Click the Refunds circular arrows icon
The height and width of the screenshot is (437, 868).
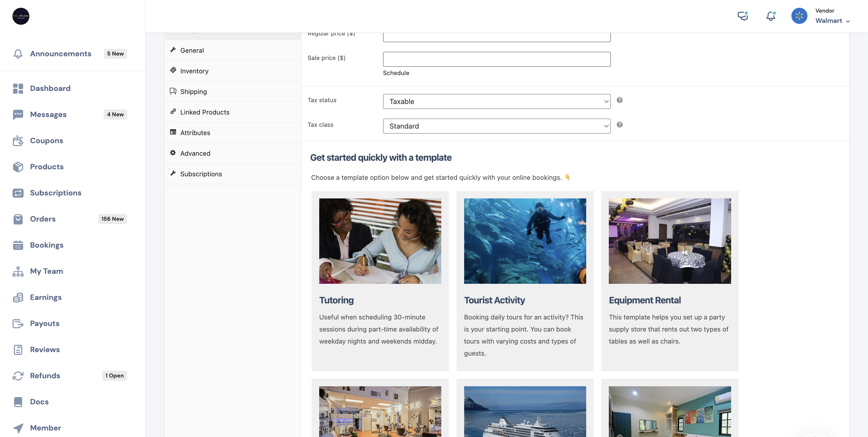click(x=18, y=376)
